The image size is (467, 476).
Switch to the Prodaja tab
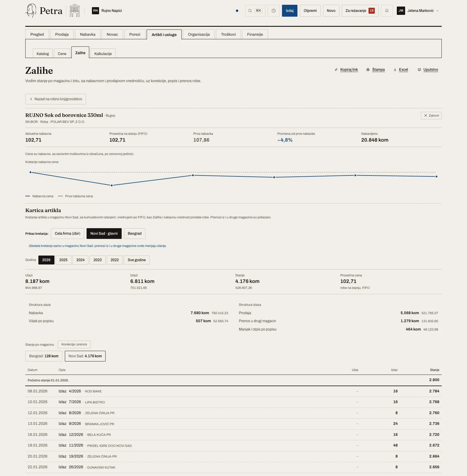pos(62,34)
